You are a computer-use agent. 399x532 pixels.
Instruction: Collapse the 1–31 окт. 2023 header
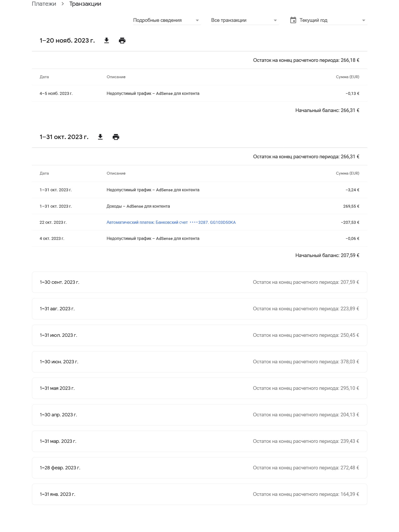(64, 137)
